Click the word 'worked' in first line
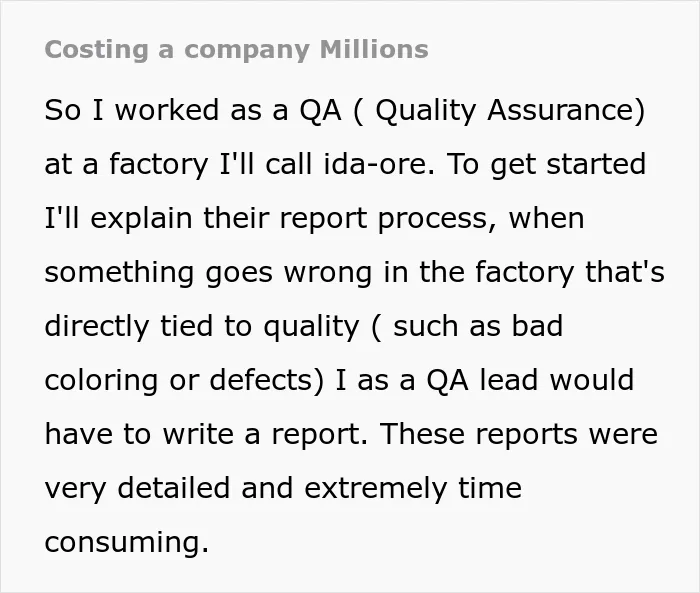The image size is (700, 593). (167, 110)
